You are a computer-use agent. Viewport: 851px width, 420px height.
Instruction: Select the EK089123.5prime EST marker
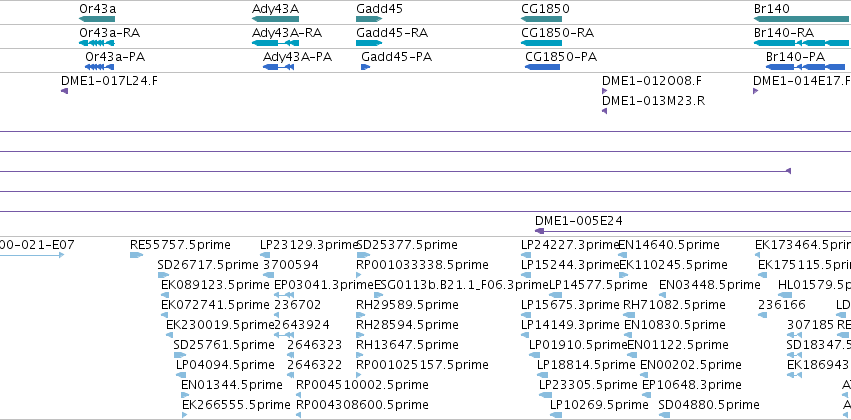164,295
